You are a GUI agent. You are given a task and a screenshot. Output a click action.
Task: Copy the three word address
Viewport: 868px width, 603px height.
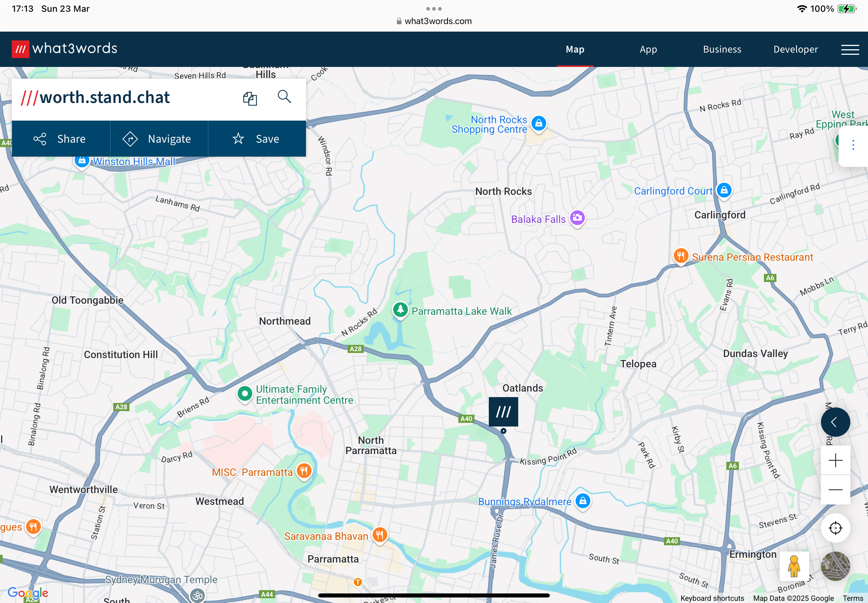(250, 98)
